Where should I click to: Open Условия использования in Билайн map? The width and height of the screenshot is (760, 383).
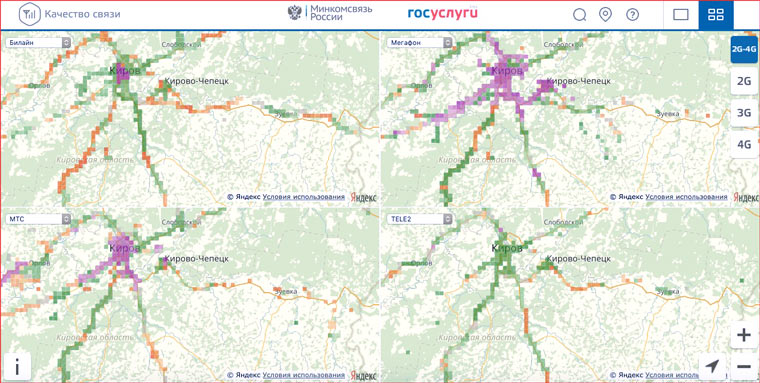click(303, 197)
